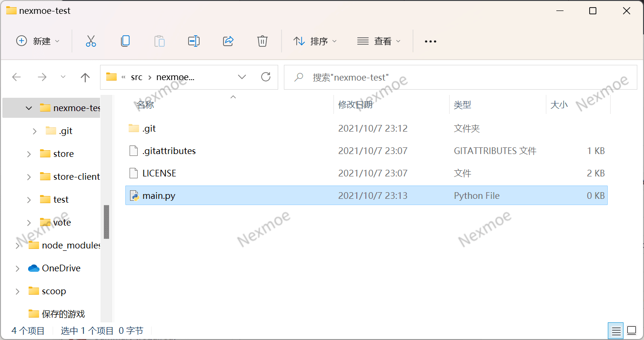
Task: Select the LICENSE file
Action: [x=159, y=173]
